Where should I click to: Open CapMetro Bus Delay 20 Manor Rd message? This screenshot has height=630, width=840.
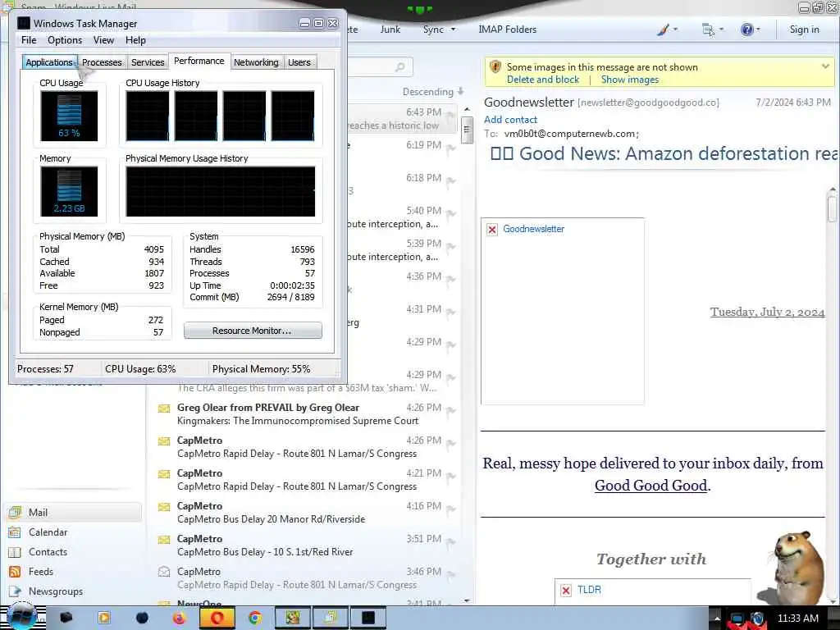pyautogui.click(x=304, y=513)
